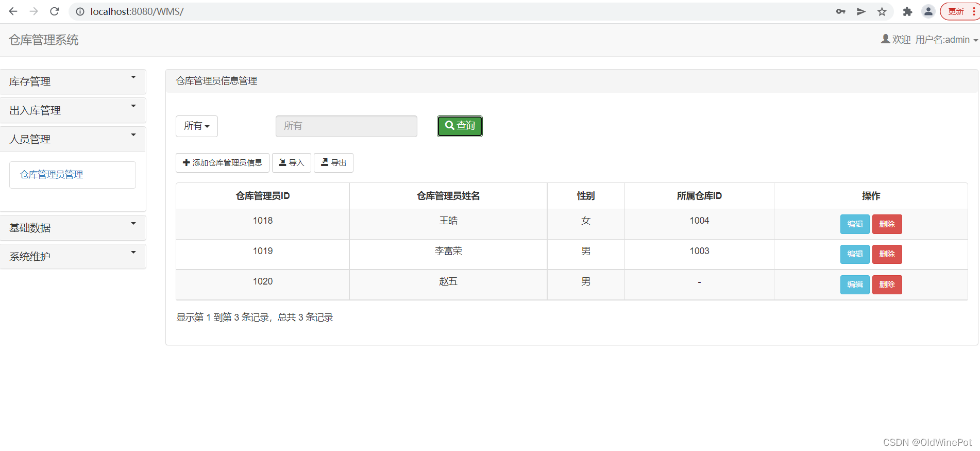View site info icon in the address bar

[80, 11]
